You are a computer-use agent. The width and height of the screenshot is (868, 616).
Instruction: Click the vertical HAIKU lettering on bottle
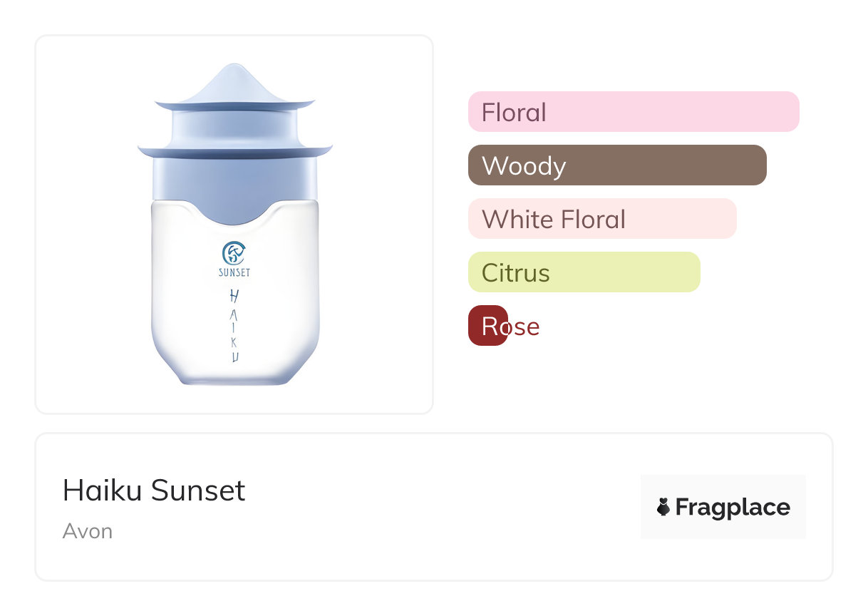pyautogui.click(x=234, y=325)
